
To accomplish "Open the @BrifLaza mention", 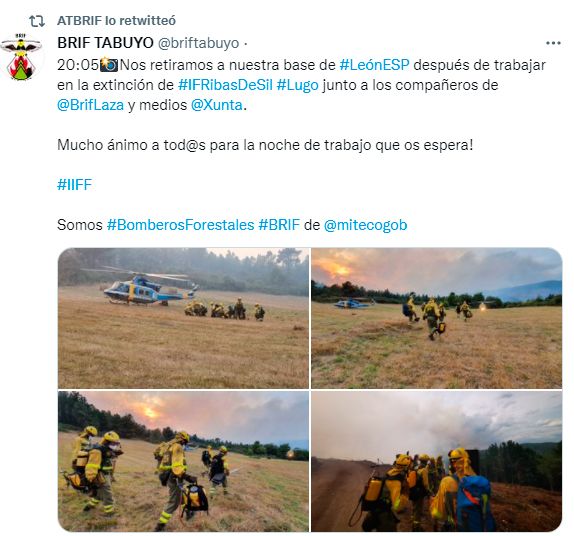I will point(90,105).
